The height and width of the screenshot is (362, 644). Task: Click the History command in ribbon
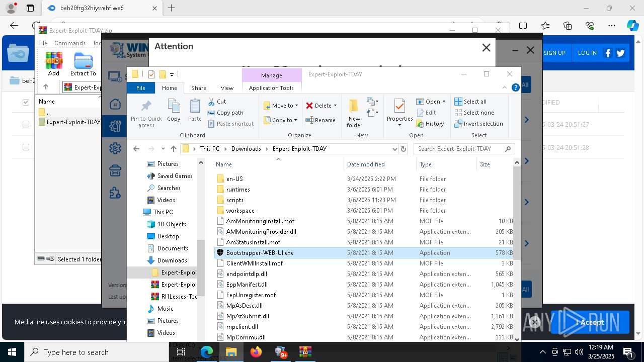(430, 124)
